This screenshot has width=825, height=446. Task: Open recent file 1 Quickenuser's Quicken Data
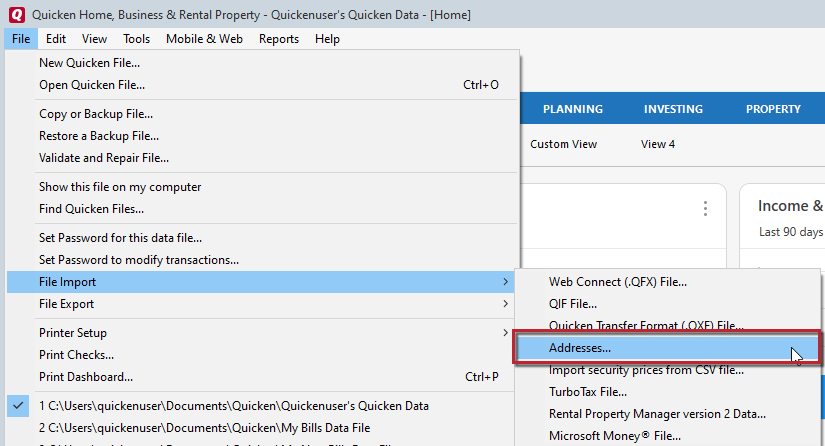(x=262, y=406)
